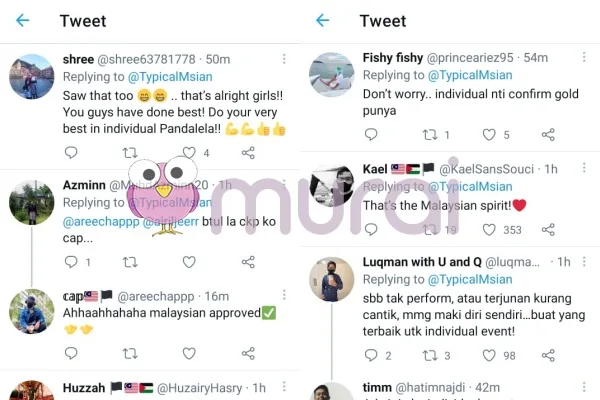Screen dimensions: 600x400
Task: Reply to shree's tweet
Action: tap(71, 152)
